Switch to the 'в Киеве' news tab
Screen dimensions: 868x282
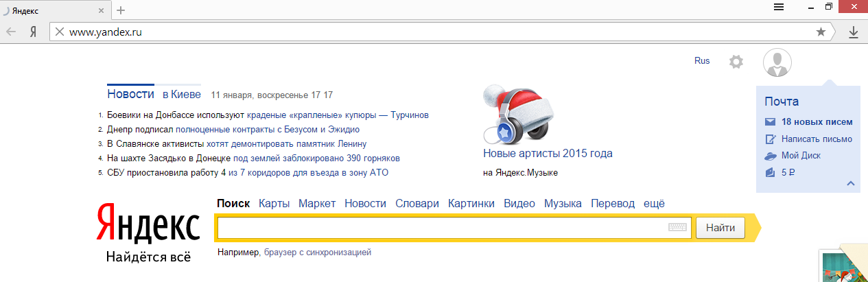coord(182,94)
